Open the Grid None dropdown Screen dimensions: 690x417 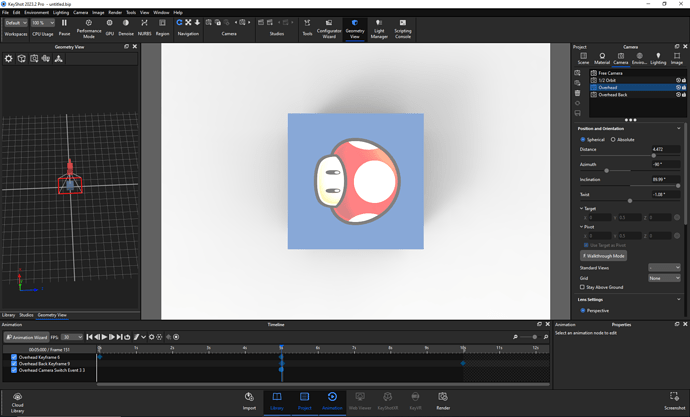pyautogui.click(x=664, y=278)
